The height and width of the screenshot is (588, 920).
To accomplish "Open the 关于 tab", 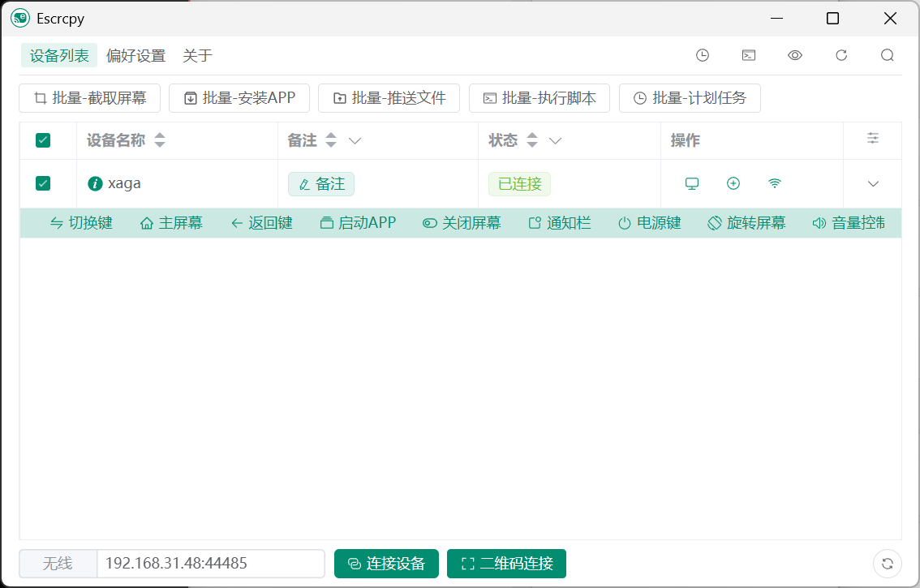I will click(x=197, y=56).
